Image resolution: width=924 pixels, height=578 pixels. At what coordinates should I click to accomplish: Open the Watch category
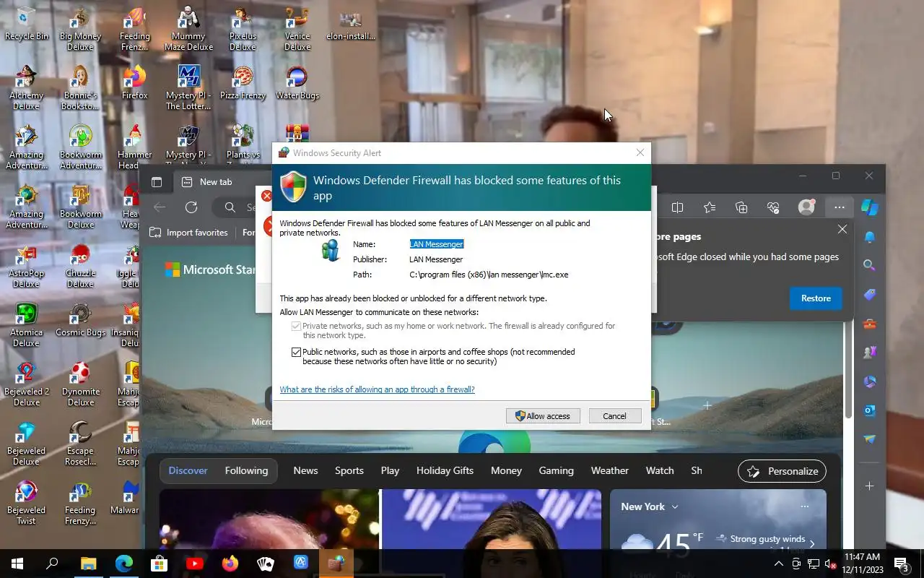[660, 470]
